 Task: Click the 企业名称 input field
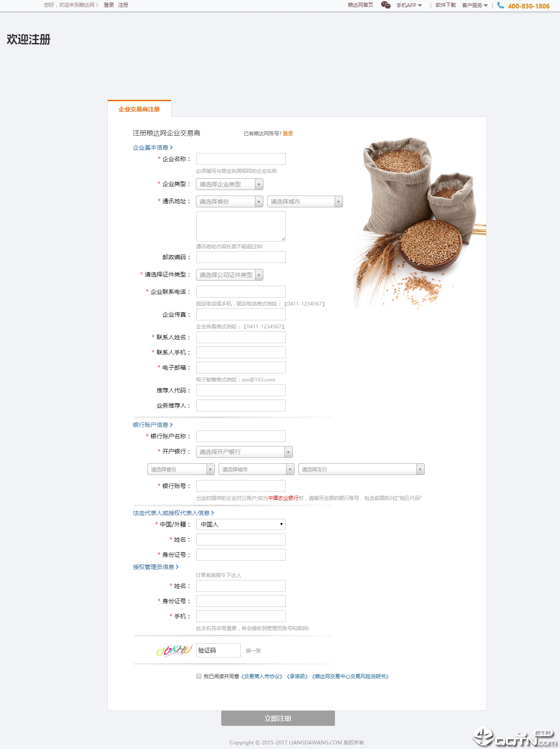[x=241, y=159]
